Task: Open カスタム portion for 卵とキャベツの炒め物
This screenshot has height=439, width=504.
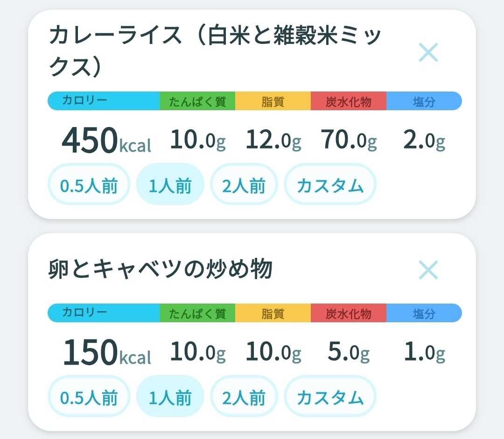Action: pyautogui.click(x=330, y=397)
